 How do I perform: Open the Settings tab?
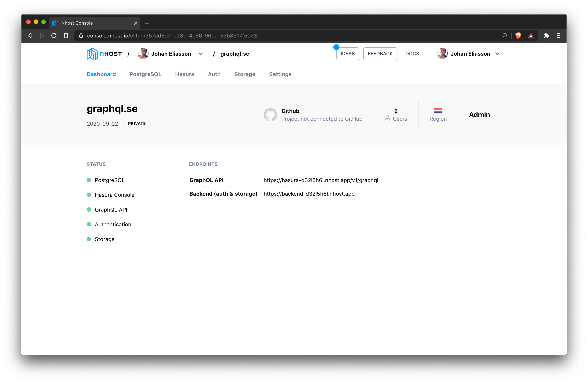click(280, 74)
